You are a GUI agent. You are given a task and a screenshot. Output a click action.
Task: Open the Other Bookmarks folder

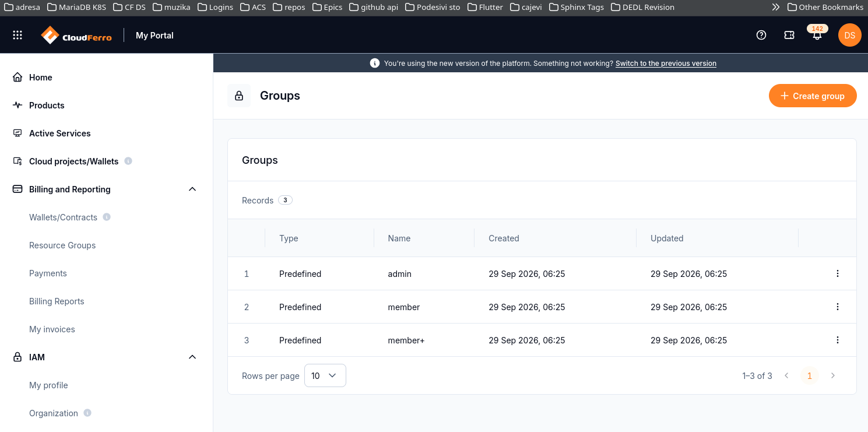click(825, 7)
